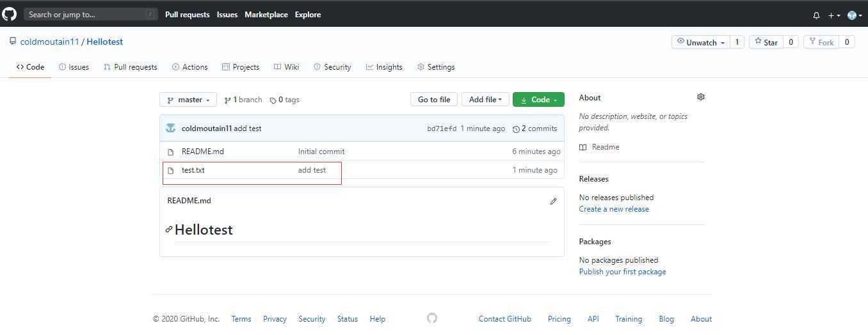Expand the green Code download dropdown
The height and width of the screenshot is (335, 868).
(x=538, y=99)
